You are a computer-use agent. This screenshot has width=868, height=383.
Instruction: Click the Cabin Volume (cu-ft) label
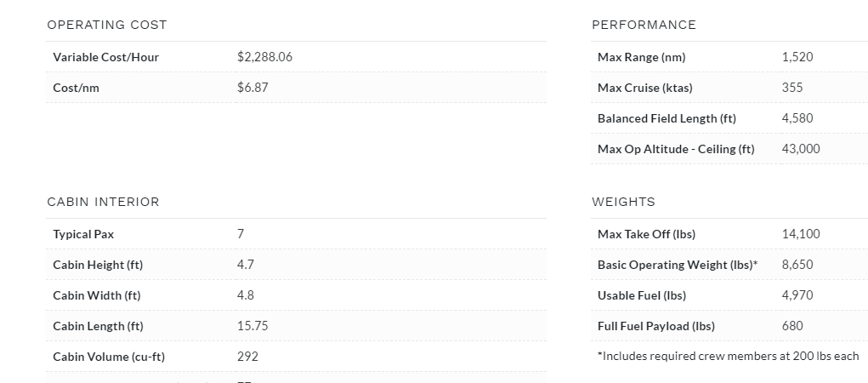(109, 357)
